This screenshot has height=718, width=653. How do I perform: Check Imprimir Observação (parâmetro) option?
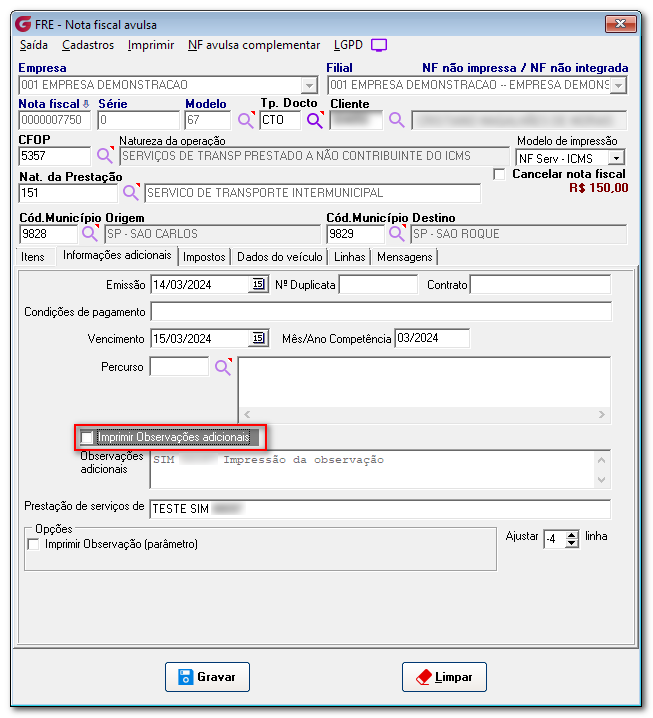(33, 544)
